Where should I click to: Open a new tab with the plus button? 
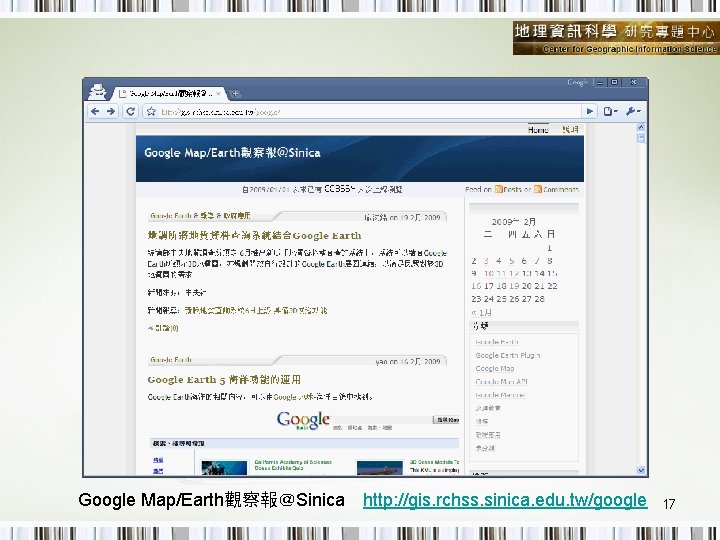tap(235, 94)
